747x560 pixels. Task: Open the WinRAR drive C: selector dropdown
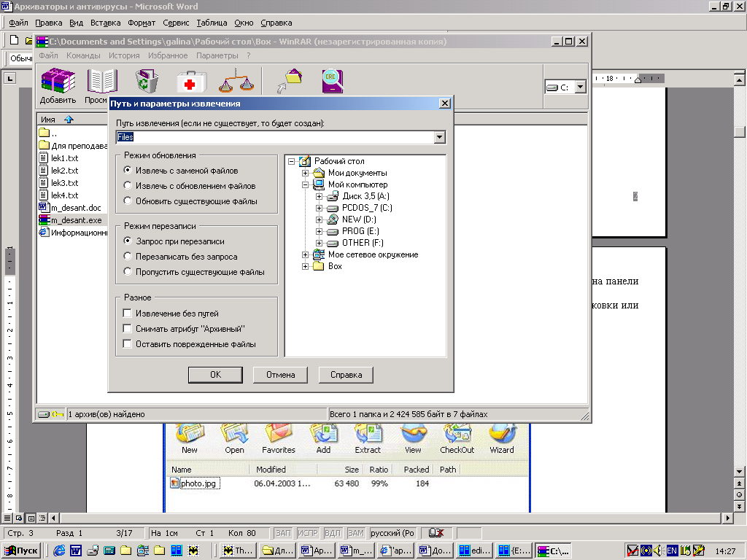coord(580,87)
